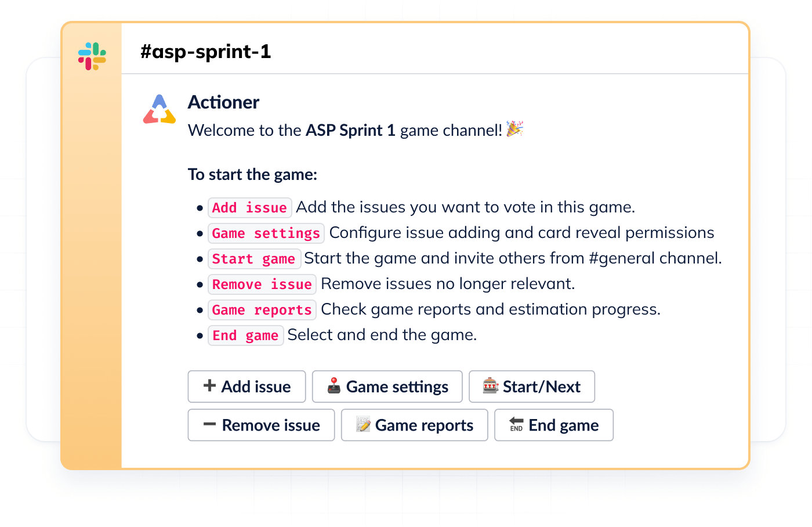Screen dimensions: 812x527
Task: Click the plus icon on Add issue button
Action: 209,386
